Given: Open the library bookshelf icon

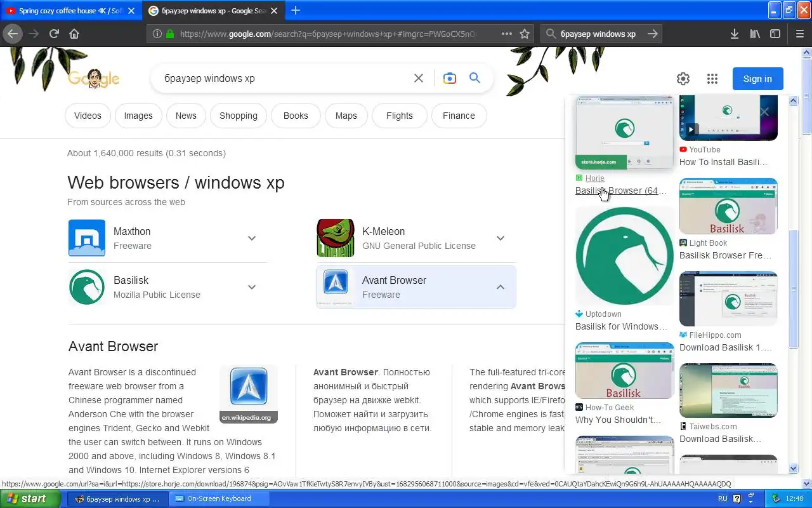Looking at the screenshot, I should pos(755,34).
